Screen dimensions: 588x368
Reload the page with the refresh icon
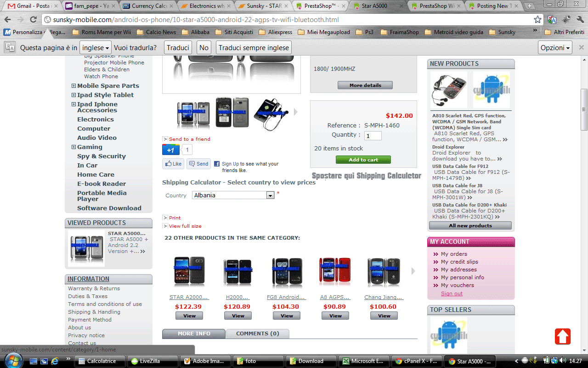click(x=33, y=20)
